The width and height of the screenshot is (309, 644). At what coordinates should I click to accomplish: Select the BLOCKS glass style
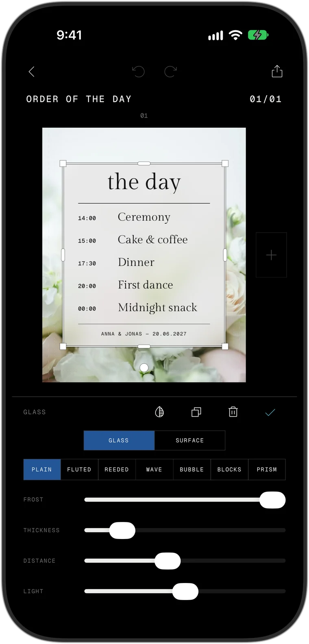(229, 469)
